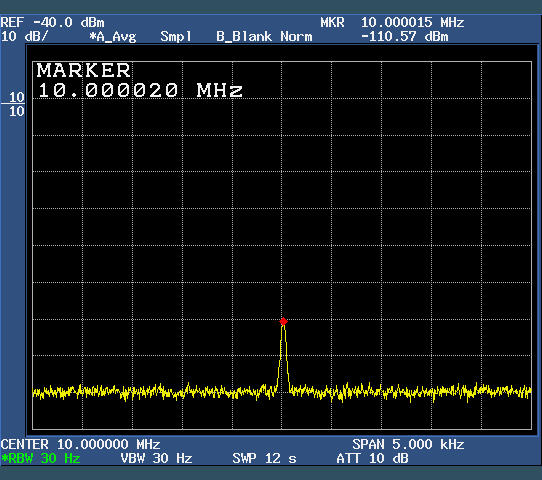
Task: Select the B_Blank trace label
Action: 244,36
